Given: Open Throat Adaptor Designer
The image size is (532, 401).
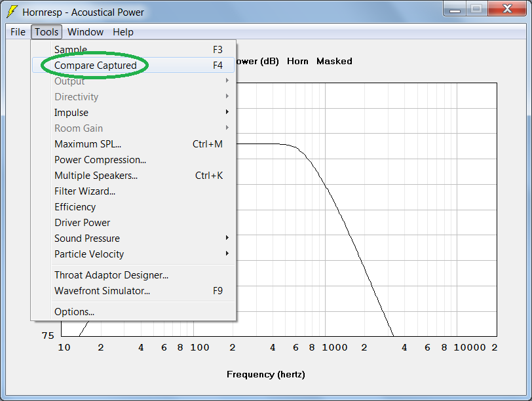Looking at the screenshot, I should click(x=134, y=275).
